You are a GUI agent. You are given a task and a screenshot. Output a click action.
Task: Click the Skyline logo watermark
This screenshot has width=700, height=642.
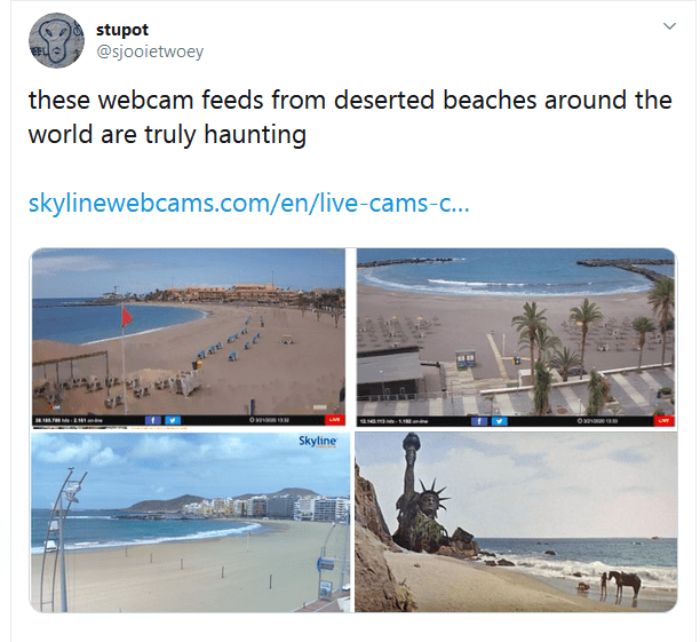pyautogui.click(x=317, y=441)
